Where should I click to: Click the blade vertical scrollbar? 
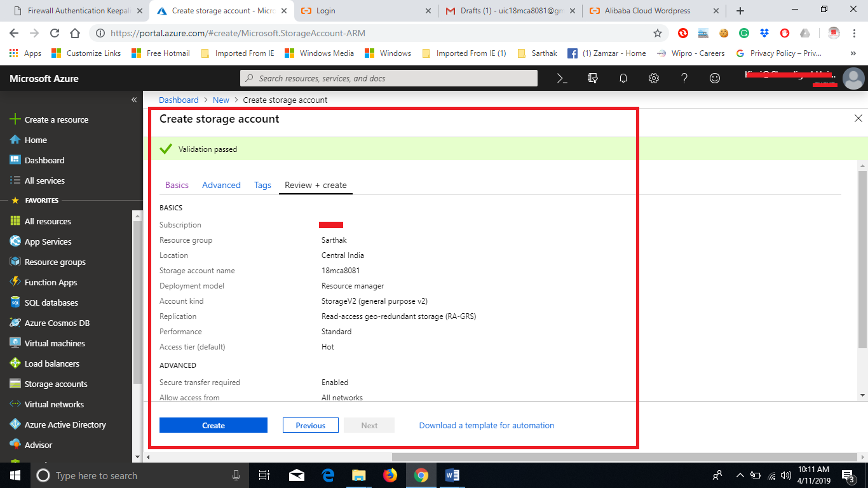(x=862, y=259)
